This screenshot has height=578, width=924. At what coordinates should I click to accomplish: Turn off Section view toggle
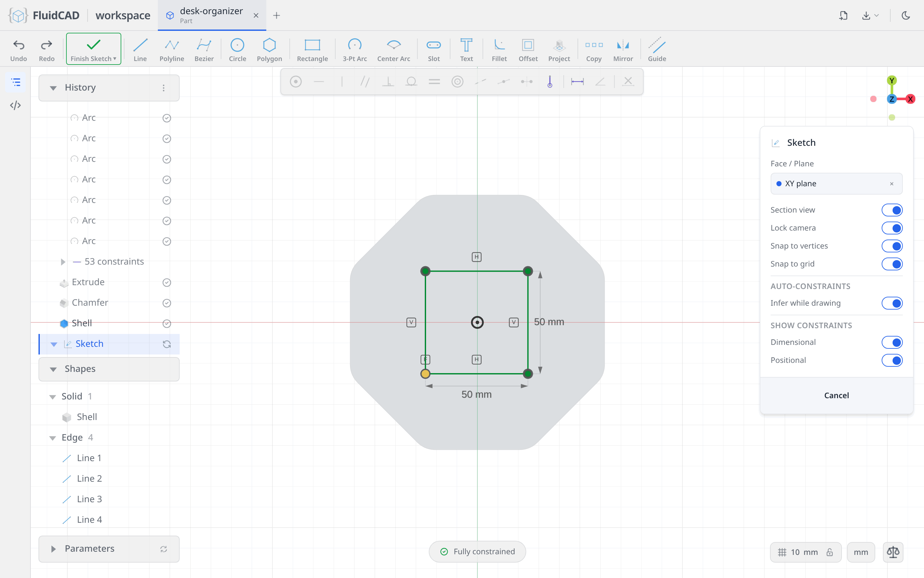click(x=892, y=210)
